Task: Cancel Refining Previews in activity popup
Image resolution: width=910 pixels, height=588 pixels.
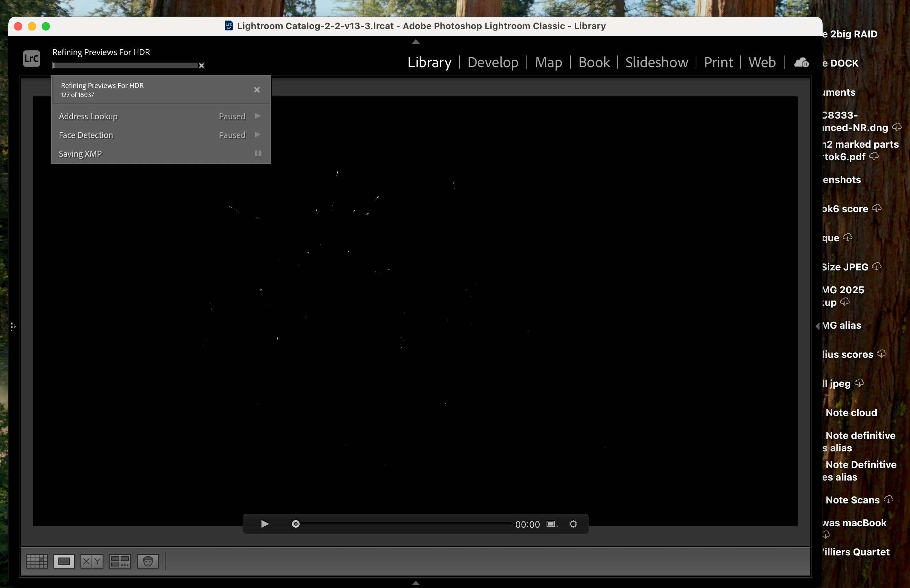Action: (x=257, y=90)
